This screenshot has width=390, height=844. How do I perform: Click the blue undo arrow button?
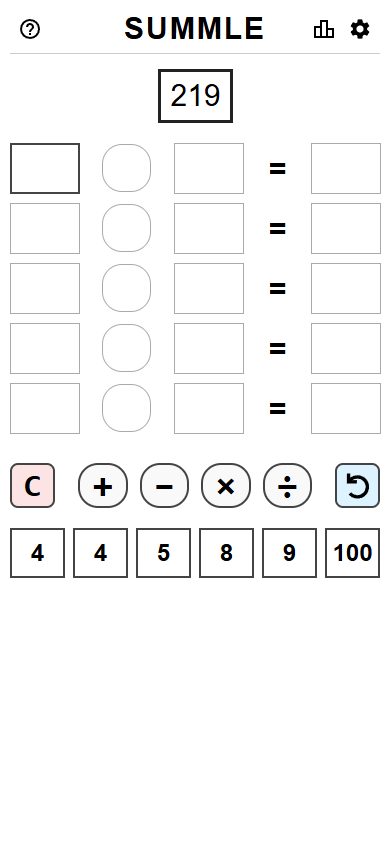[357, 486]
